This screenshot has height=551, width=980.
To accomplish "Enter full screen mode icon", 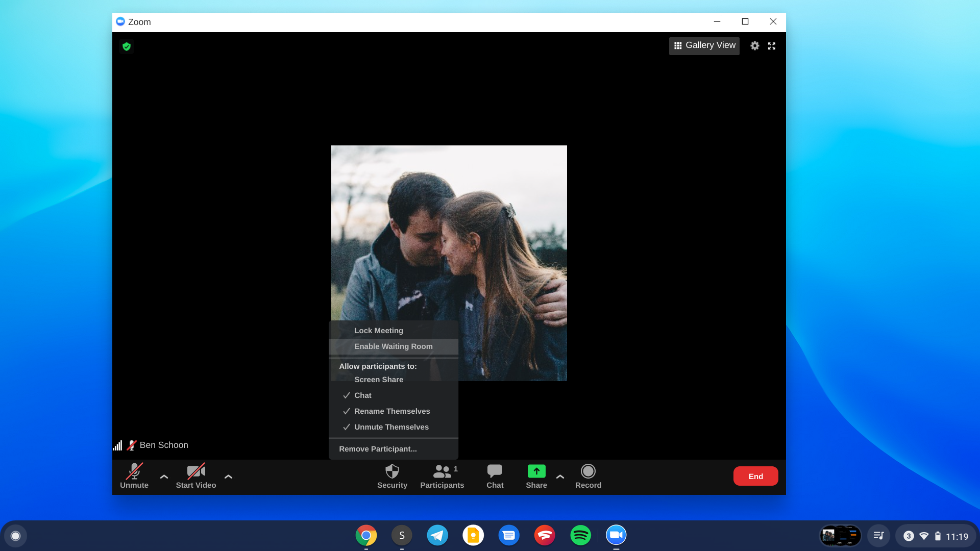I will click(x=772, y=46).
